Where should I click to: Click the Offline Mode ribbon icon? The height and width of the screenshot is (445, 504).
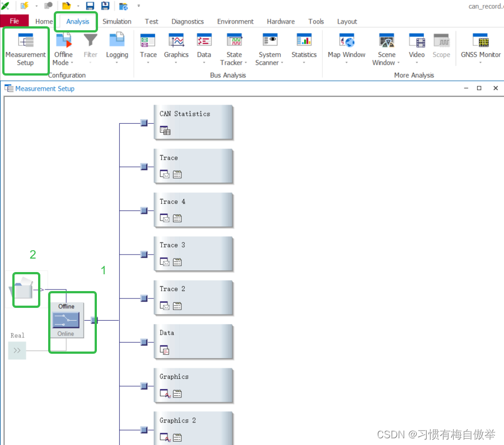pos(63,40)
